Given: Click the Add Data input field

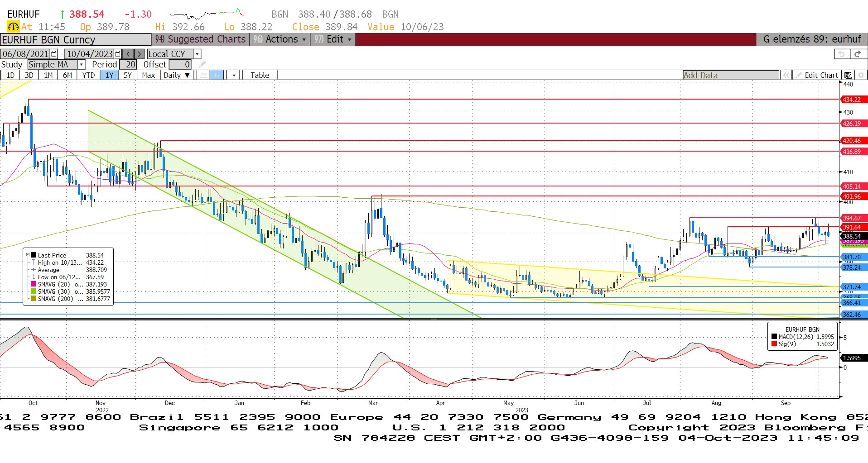Looking at the screenshot, I should coord(731,75).
